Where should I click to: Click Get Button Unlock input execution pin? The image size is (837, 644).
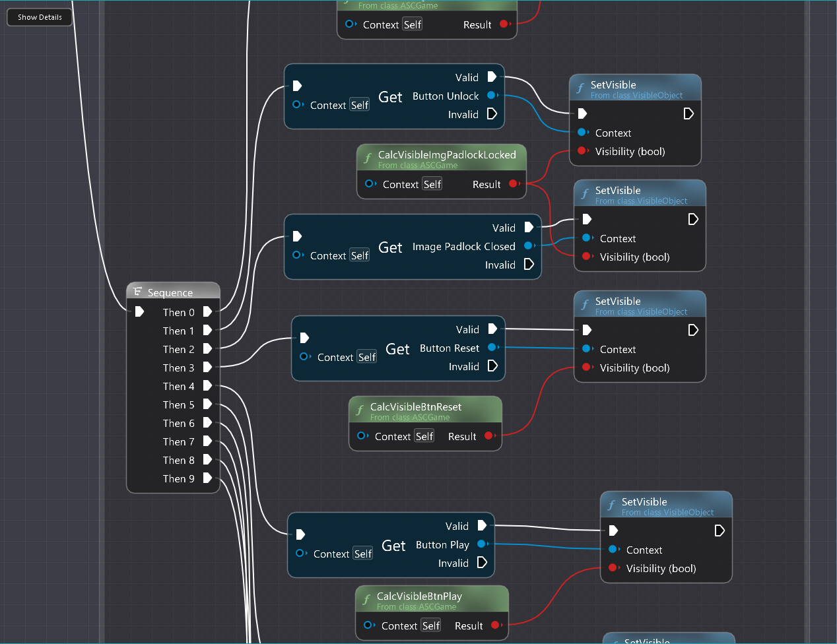(x=297, y=86)
